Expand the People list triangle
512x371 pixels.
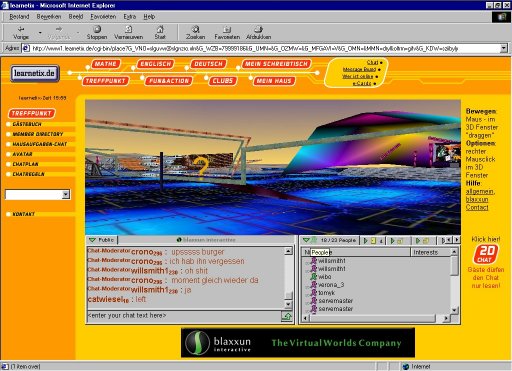pos(306,240)
